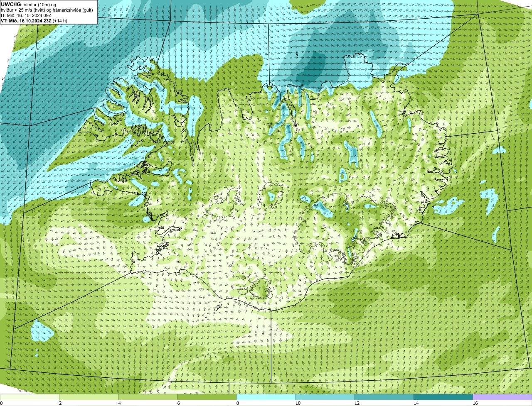Click the lavender swatch above 16 m/s
This screenshot has height=406, width=532.
[x=502, y=397]
